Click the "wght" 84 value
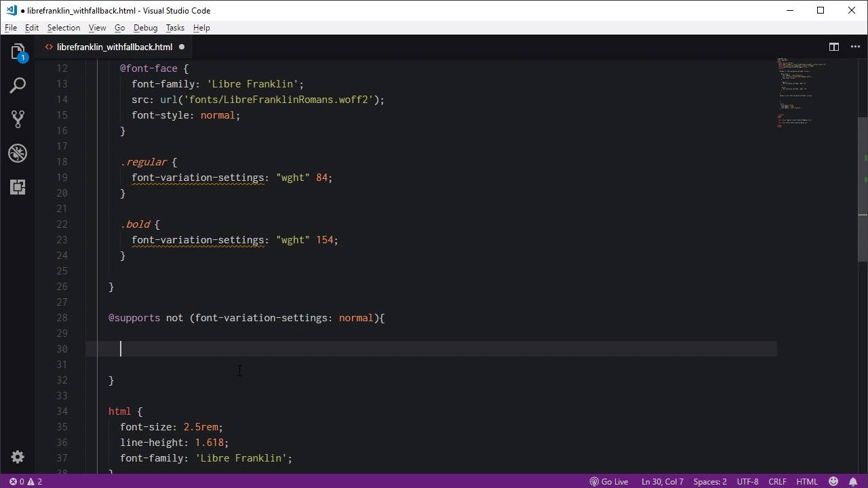The image size is (868, 488). [x=301, y=178]
